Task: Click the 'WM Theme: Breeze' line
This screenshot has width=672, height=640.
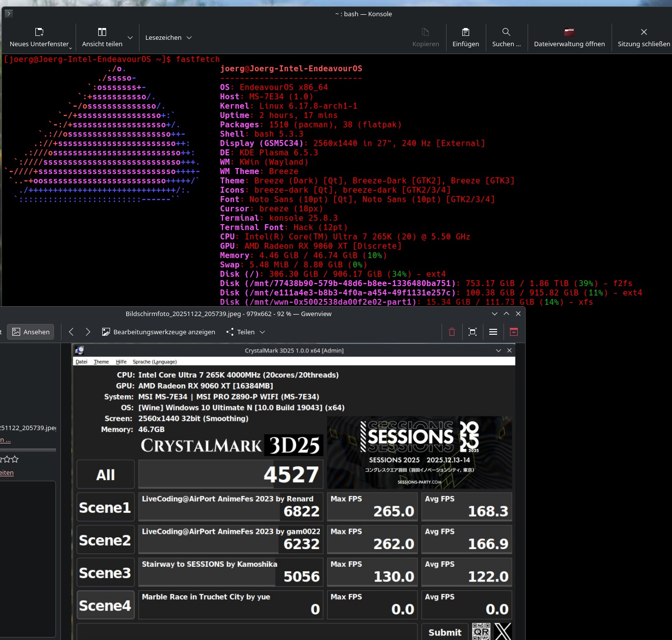Action: (259, 172)
